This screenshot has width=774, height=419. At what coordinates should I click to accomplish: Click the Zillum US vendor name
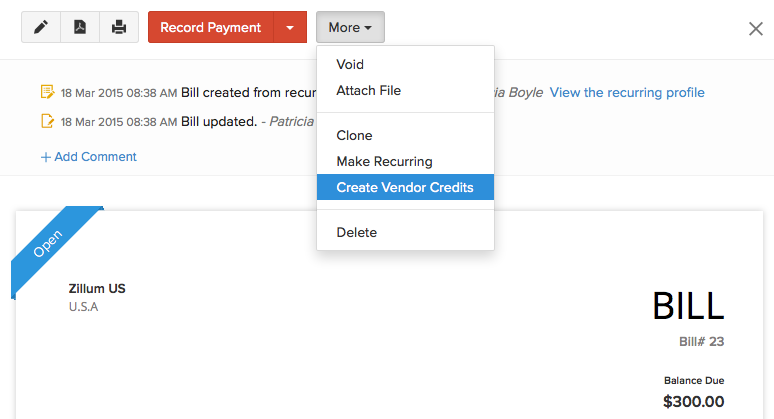97,289
